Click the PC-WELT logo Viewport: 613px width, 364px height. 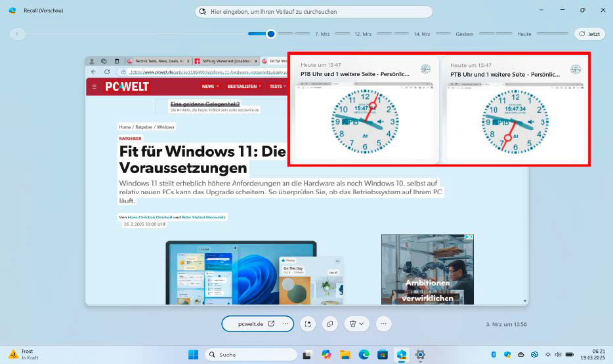tap(127, 87)
